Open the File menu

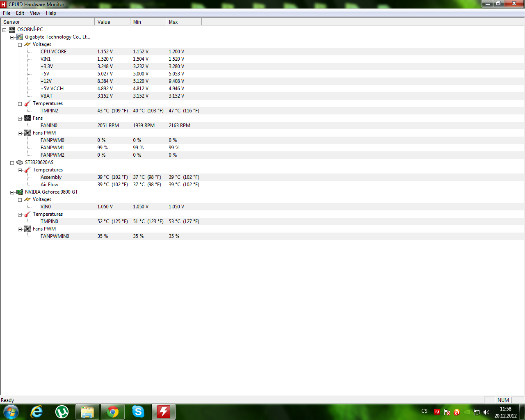(x=7, y=13)
